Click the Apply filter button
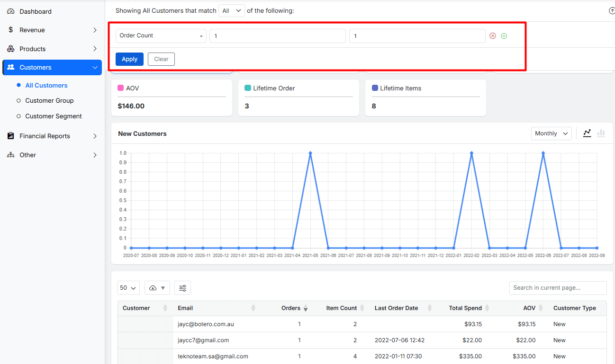 129,59
